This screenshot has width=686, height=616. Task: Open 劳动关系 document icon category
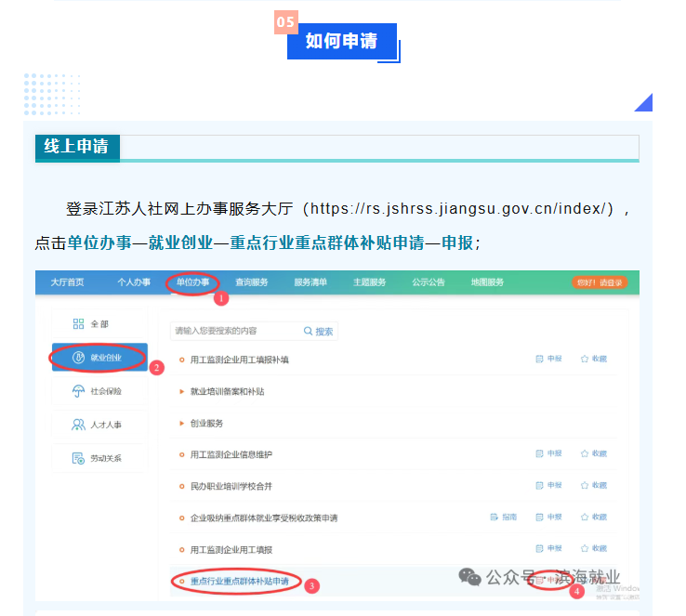pyautogui.click(x=79, y=458)
